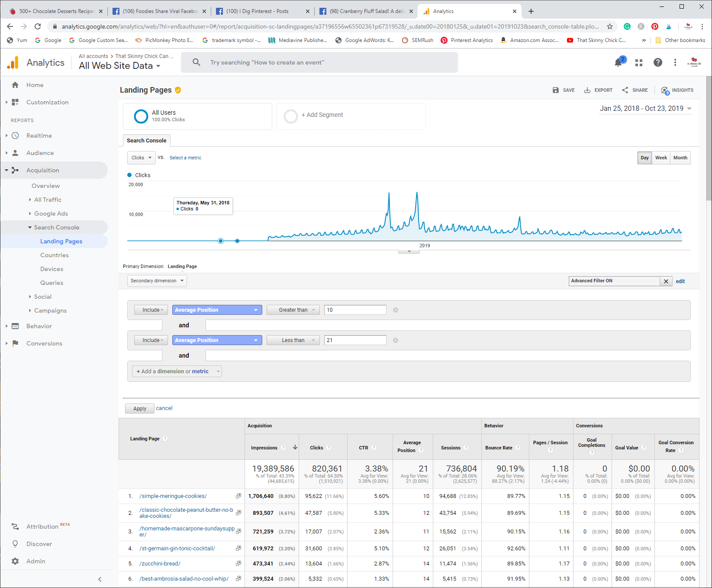Click the May 31 chart data point
712x588 pixels.
(x=221, y=241)
